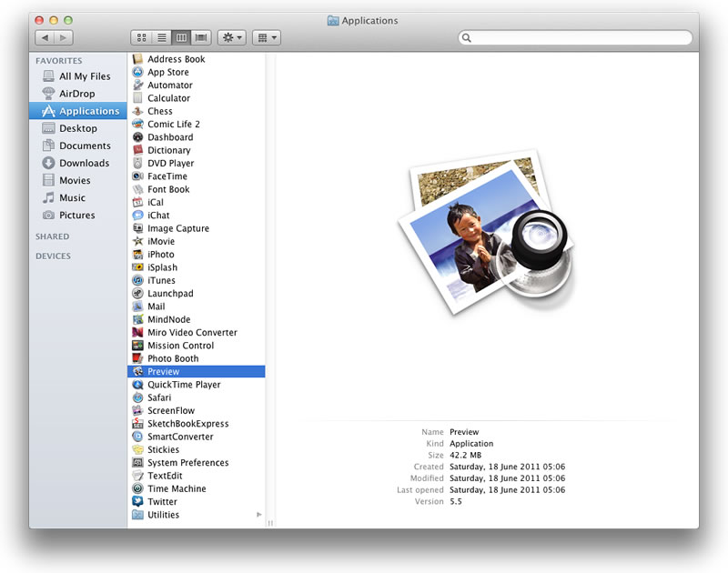The image size is (728, 573).
Task: Click the Safari compass icon
Action: point(138,397)
